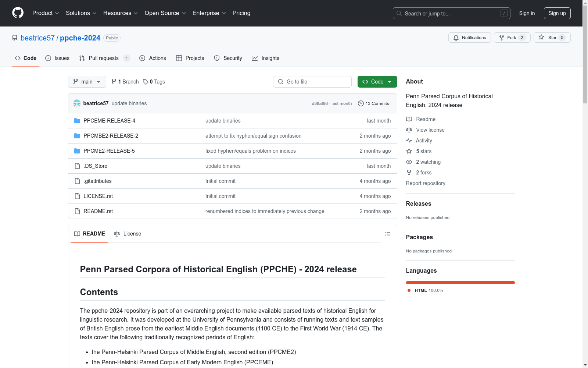Open 'renumbered indices to immediately previous change' commit
588x368 pixels.
pyautogui.click(x=265, y=211)
